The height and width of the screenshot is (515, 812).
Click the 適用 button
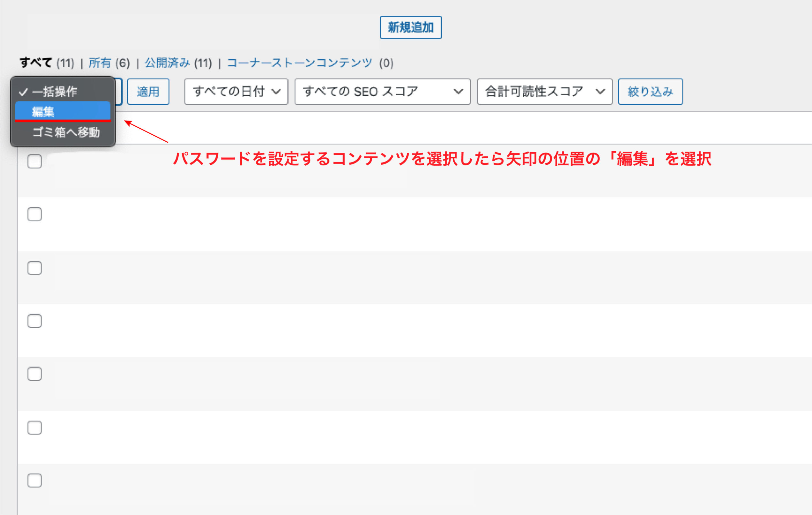[x=148, y=91]
